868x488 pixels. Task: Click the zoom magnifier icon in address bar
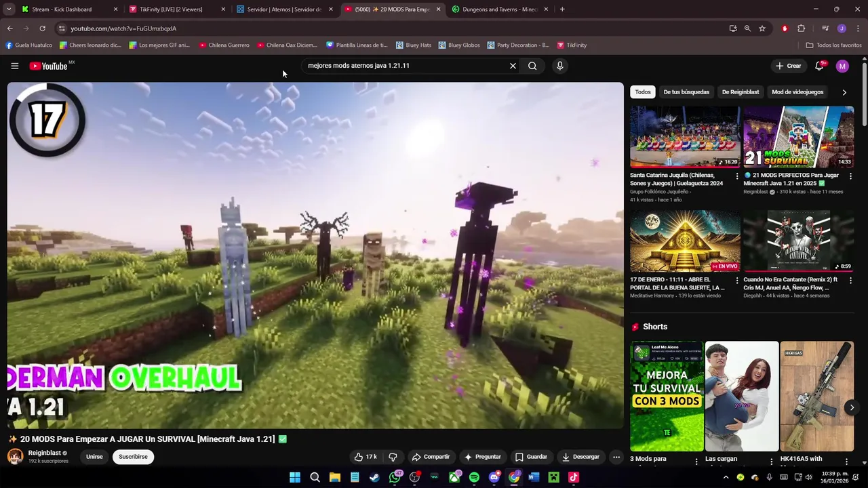tap(747, 28)
